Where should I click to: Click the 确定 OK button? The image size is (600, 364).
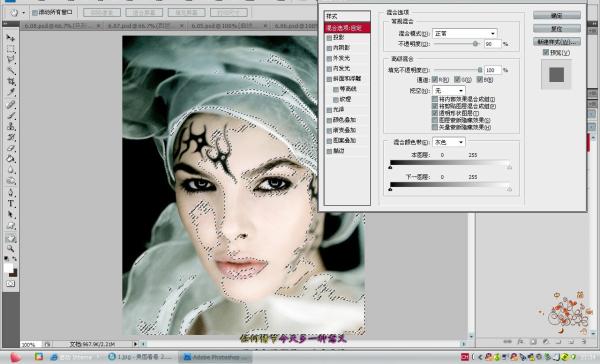tap(557, 15)
